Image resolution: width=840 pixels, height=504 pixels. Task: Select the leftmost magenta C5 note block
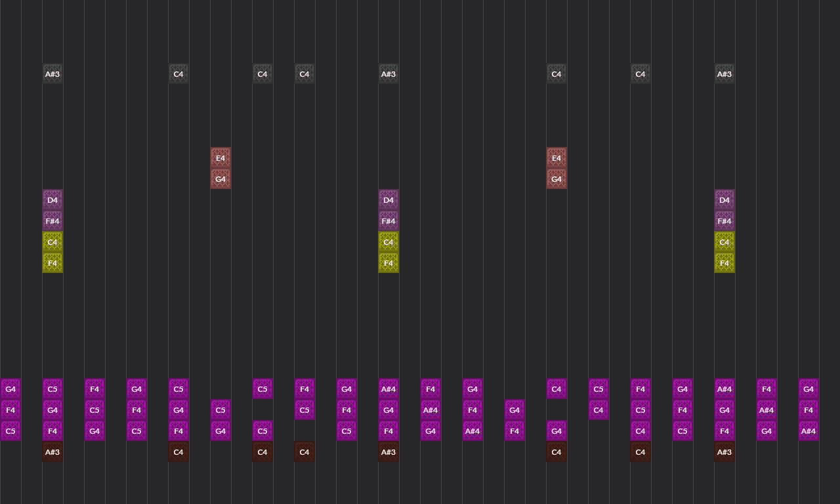(10, 431)
